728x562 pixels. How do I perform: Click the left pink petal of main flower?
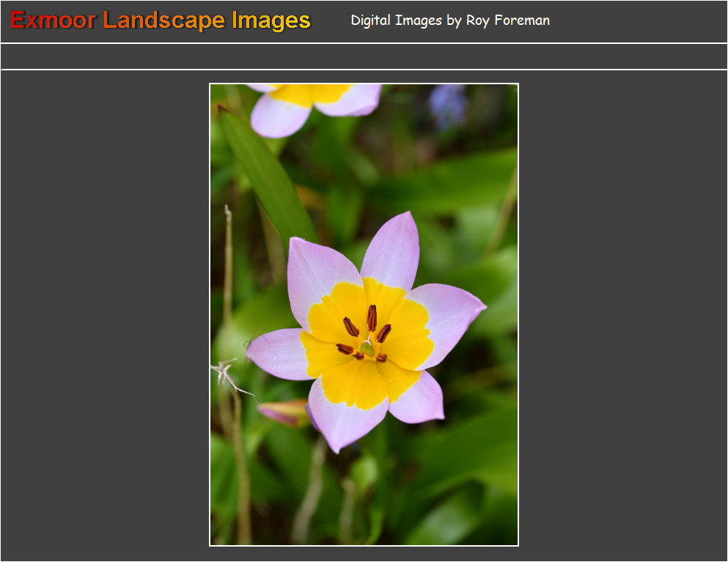click(276, 354)
